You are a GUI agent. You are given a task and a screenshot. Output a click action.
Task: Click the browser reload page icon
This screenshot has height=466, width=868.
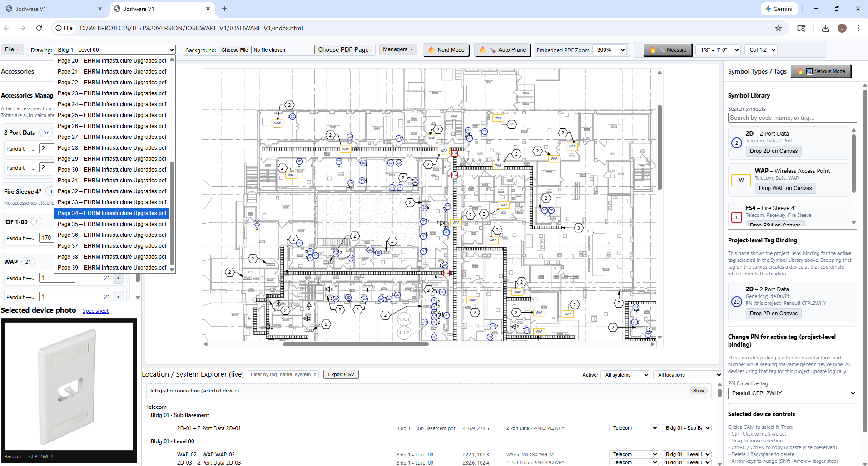click(x=39, y=28)
